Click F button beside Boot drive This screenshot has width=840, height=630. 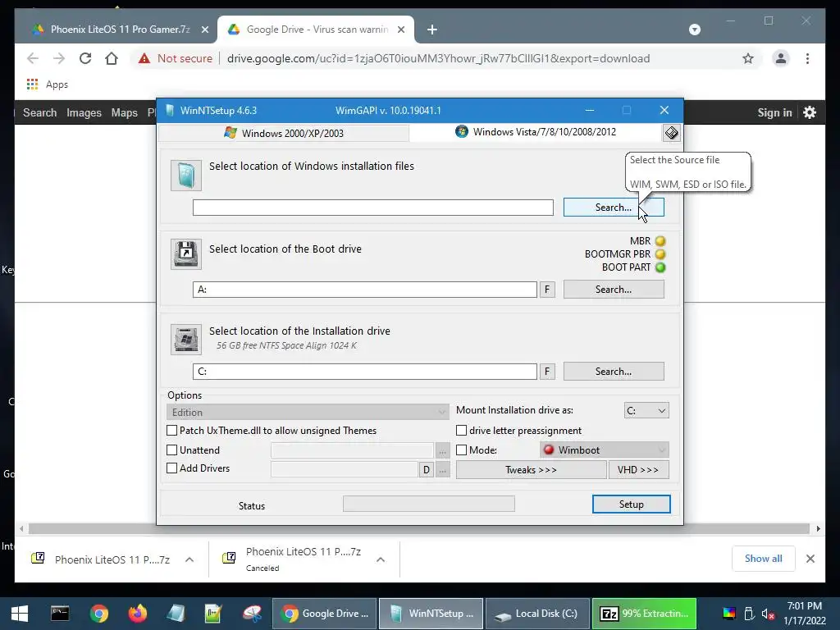pyautogui.click(x=547, y=290)
